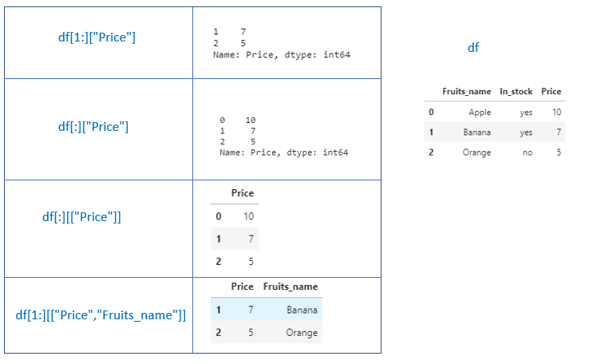The height and width of the screenshot is (364, 593).
Task: Click the Price header in the right df table
Action: click(551, 92)
